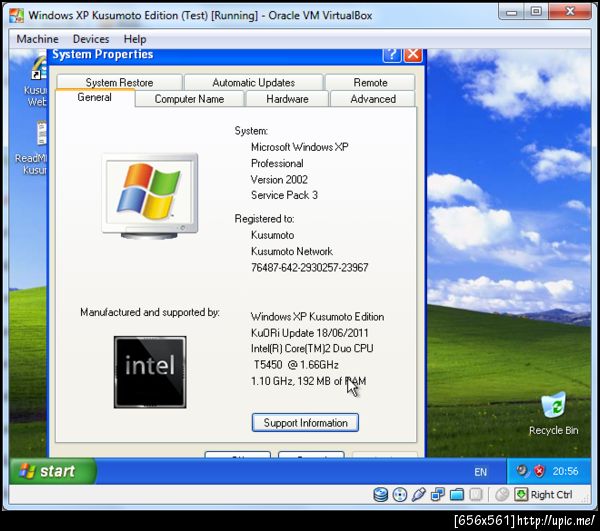Image resolution: width=600 pixels, height=531 pixels.
Task: Click the Microsoft Windows XP system text
Action: coord(300,147)
